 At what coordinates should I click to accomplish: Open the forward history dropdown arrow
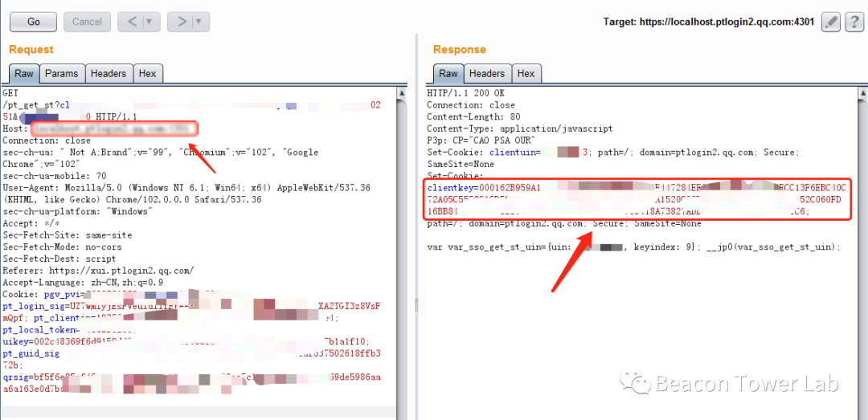click(200, 22)
